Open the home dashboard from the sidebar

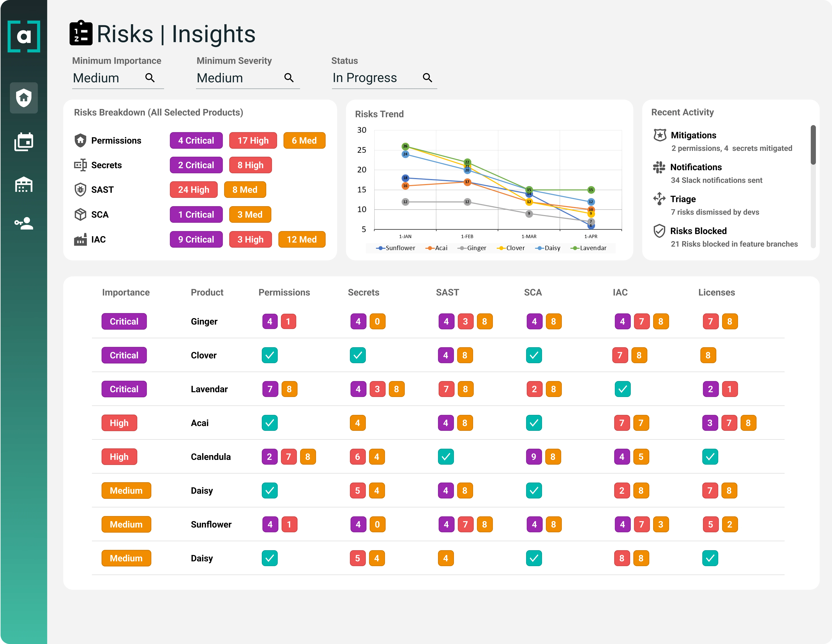tap(24, 98)
